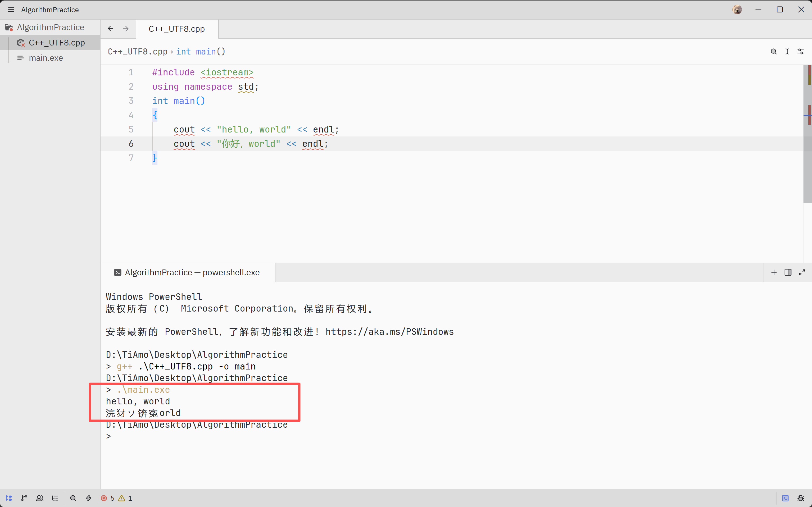The image size is (812, 507).
Task: Click the AlgorithmPractice project name in title bar
Action: tap(50, 10)
